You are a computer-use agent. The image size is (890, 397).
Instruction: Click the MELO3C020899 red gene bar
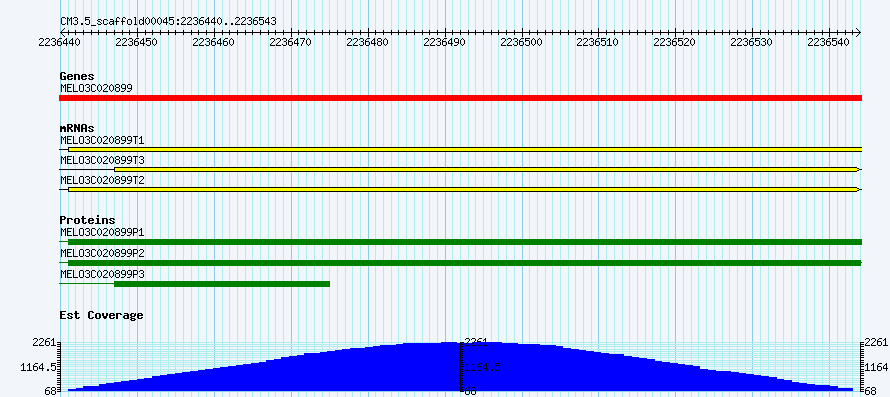460,98
